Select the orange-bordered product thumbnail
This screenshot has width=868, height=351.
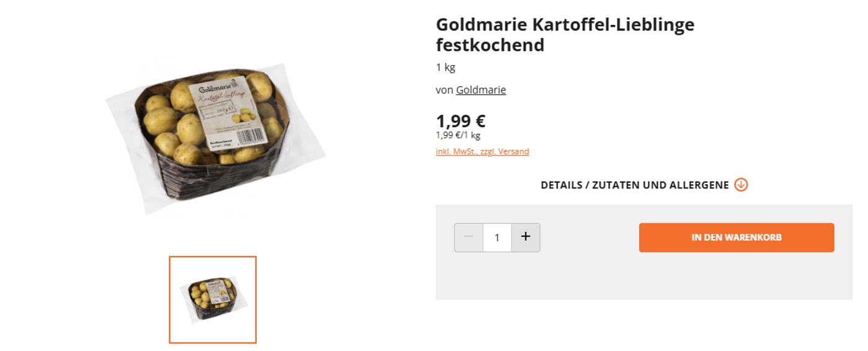click(x=213, y=300)
